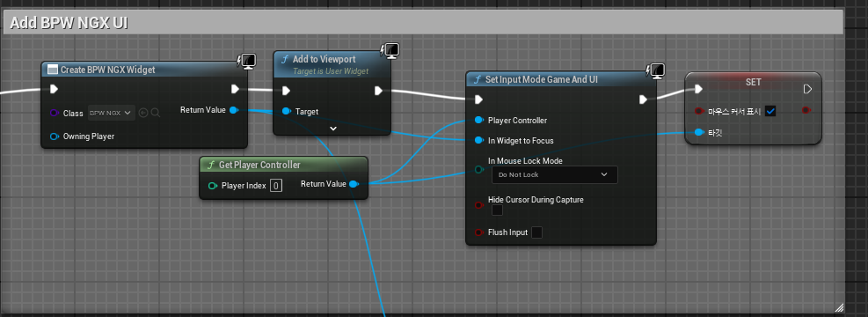Image resolution: width=868 pixels, height=317 pixels.
Task: Open the Do Not Lock mouse lock dropdown
Action: pyautogui.click(x=555, y=174)
